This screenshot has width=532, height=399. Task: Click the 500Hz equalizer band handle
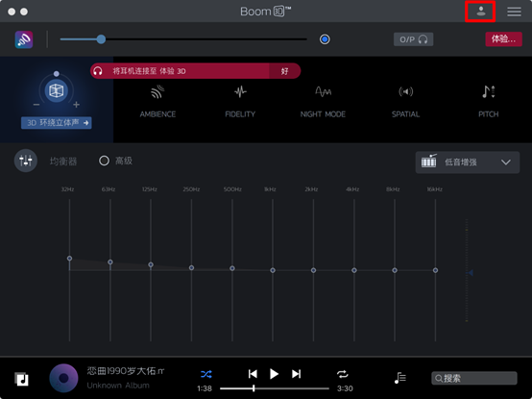tap(232, 268)
